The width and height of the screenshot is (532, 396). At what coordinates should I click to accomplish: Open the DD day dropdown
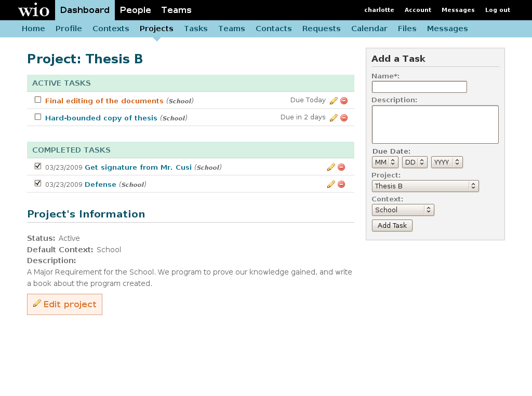415,162
